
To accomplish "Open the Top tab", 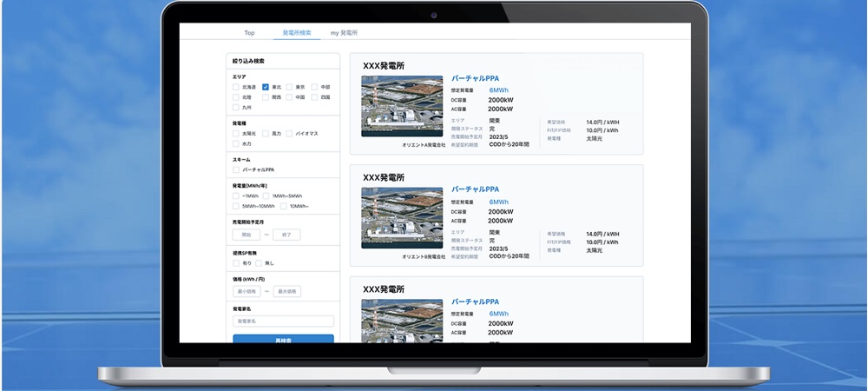I will tap(249, 32).
